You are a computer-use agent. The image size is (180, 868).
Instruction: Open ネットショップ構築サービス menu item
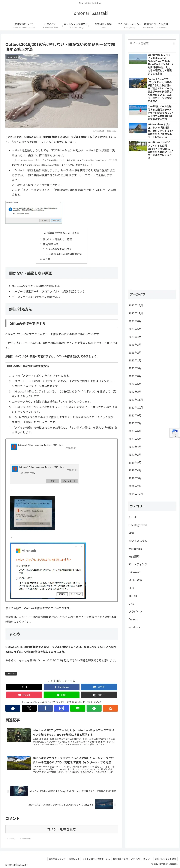coord(76,26)
